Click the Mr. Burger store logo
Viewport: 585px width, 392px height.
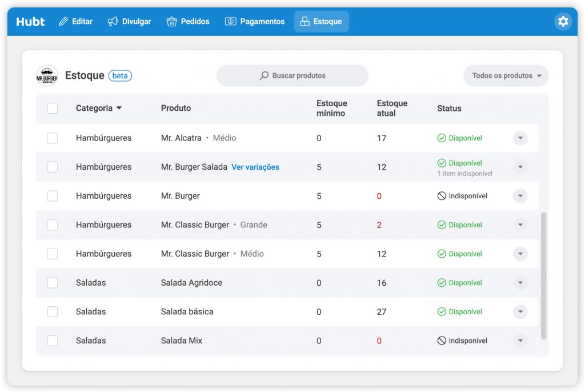[47, 75]
